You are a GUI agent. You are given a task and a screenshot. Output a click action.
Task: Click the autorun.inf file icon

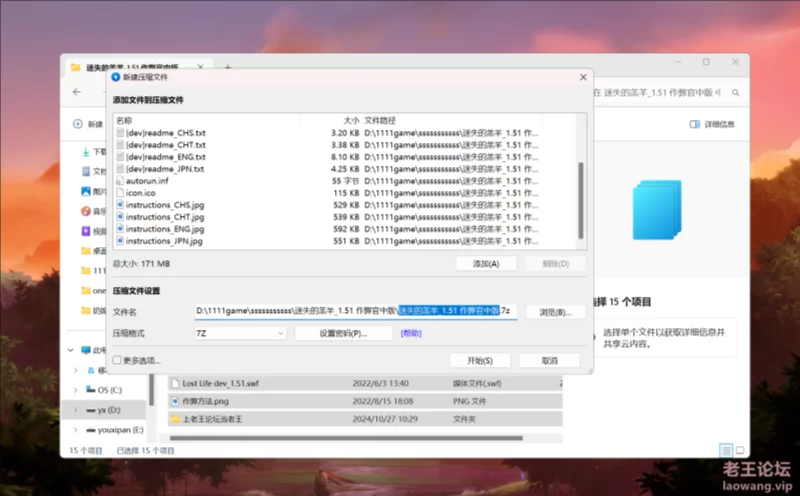click(121, 181)
